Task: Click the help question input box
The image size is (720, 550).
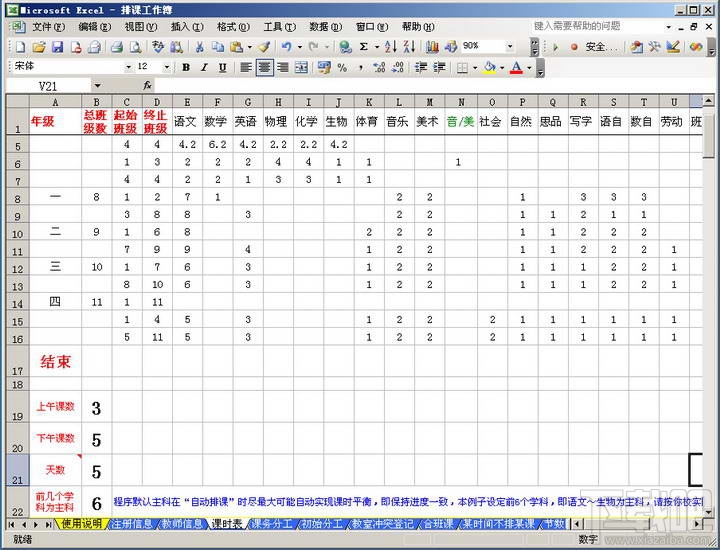Action: pos(597,26)
